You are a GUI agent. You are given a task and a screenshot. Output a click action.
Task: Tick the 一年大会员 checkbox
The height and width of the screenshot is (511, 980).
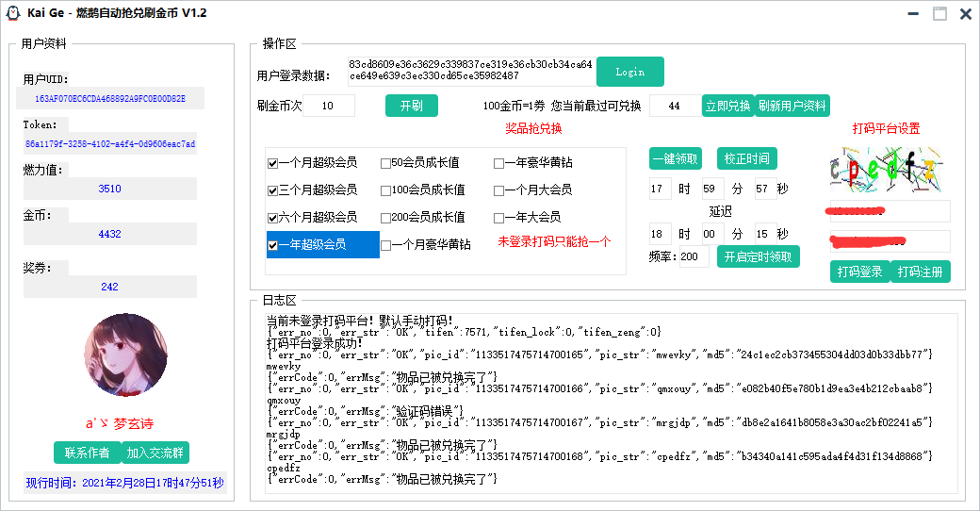tap(498, 218)
